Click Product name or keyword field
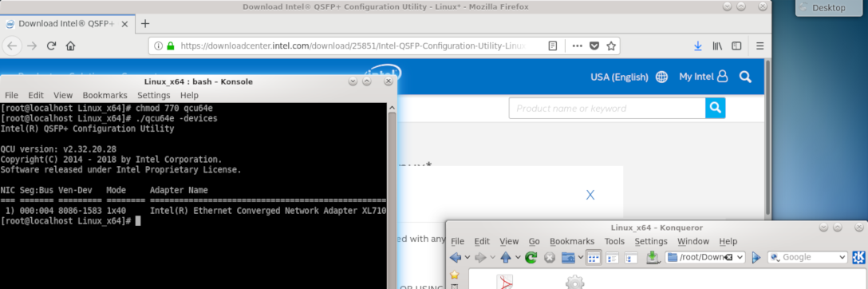This screenshot has height=289, width=868. [606, 108]
